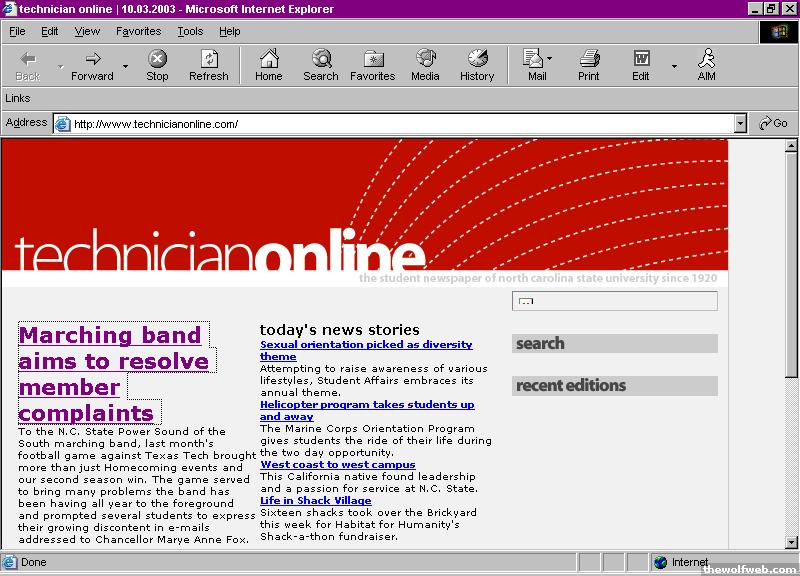Print the page using Print icon

[589, 65]
